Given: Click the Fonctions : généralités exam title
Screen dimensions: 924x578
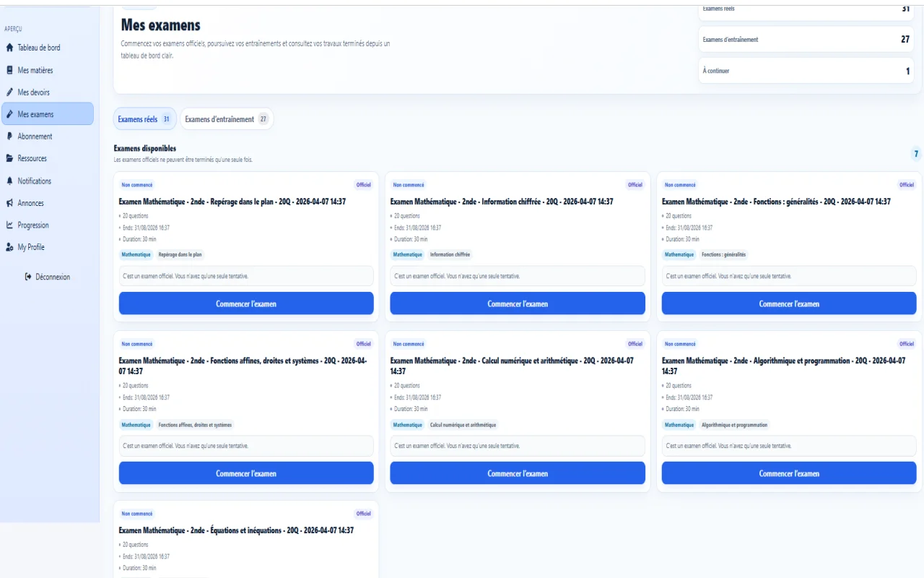Looking at the screenshot, I should coord(776,202).
